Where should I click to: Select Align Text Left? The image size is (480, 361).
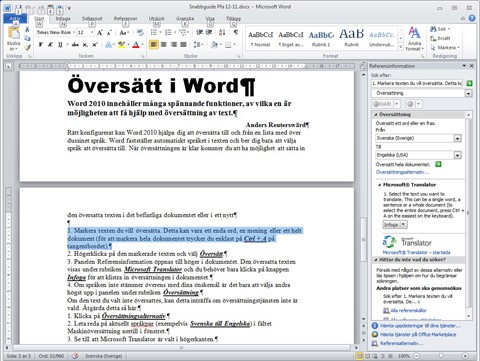154,44
